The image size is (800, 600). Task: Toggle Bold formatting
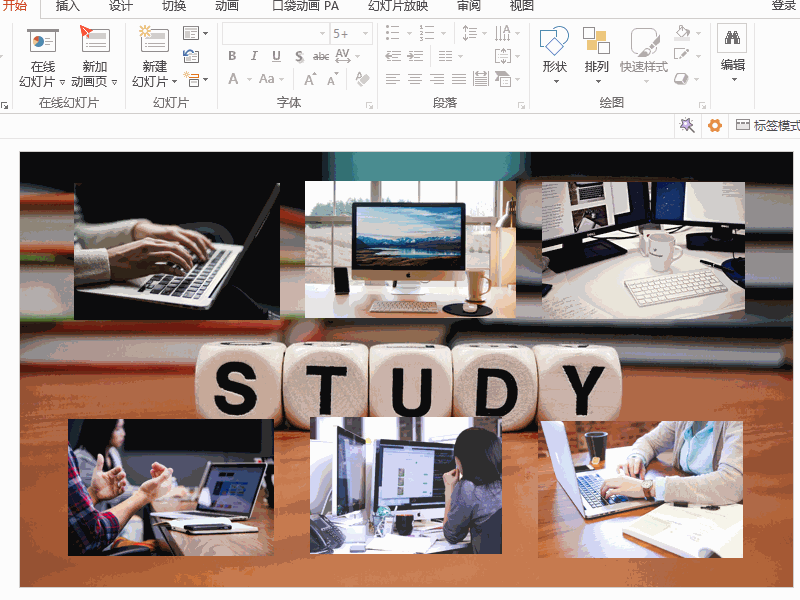coord(232,56)
